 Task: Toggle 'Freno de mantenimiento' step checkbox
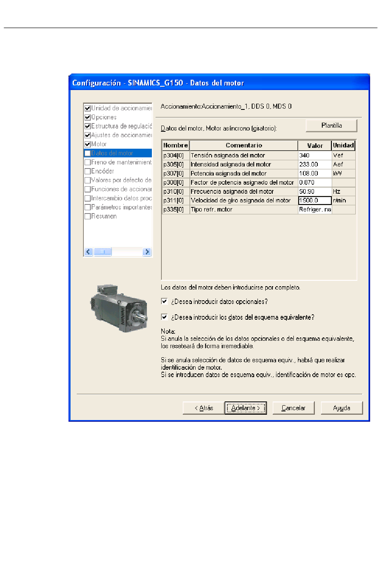(x=87, y=162)
